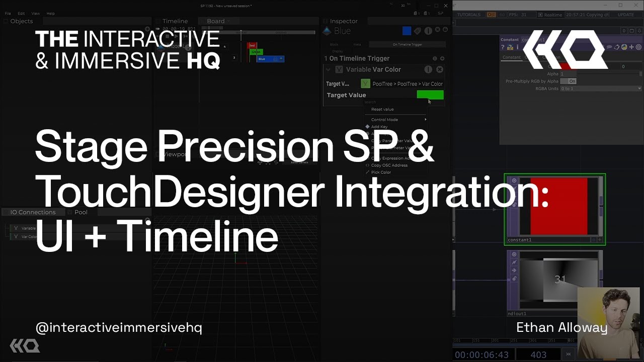Toggle Pre-Multiply RGB by Alpha On switch
The image size is (644, 362).
569,81
